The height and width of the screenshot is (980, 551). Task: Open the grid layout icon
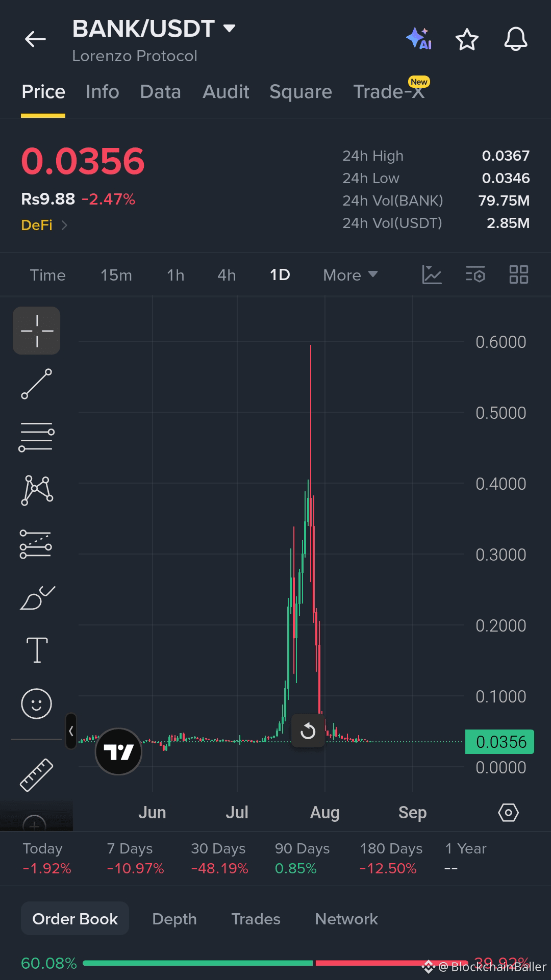coord(519,275)
